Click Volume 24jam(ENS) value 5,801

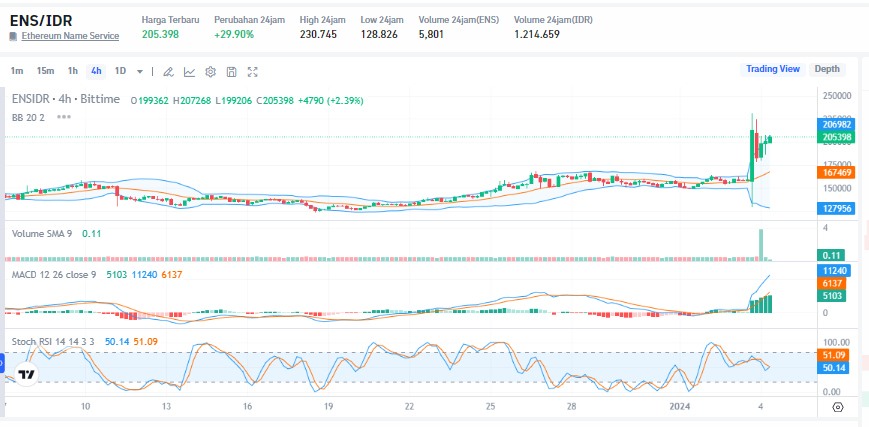click(431, 34)
